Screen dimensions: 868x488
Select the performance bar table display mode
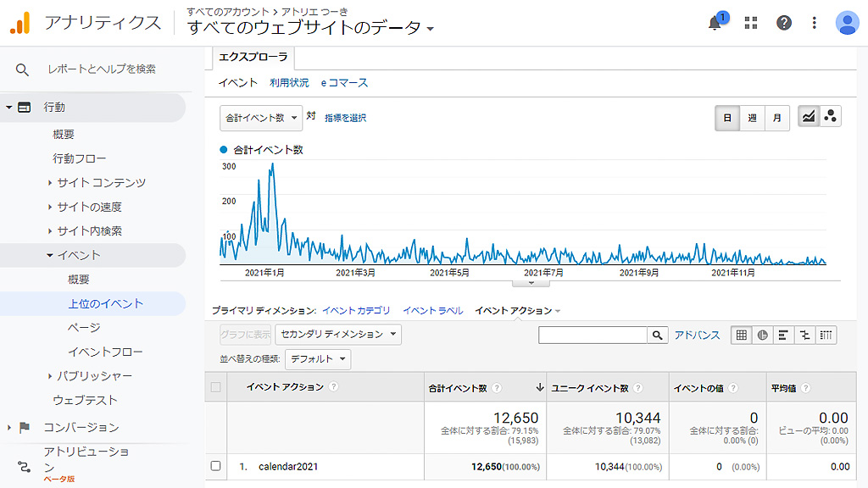[783, 335]
